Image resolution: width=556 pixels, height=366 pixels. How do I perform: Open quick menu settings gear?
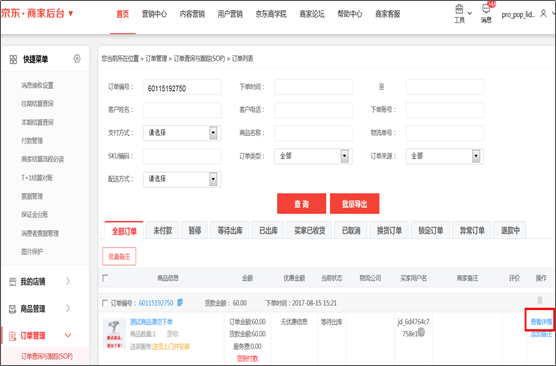pos(77,59)
